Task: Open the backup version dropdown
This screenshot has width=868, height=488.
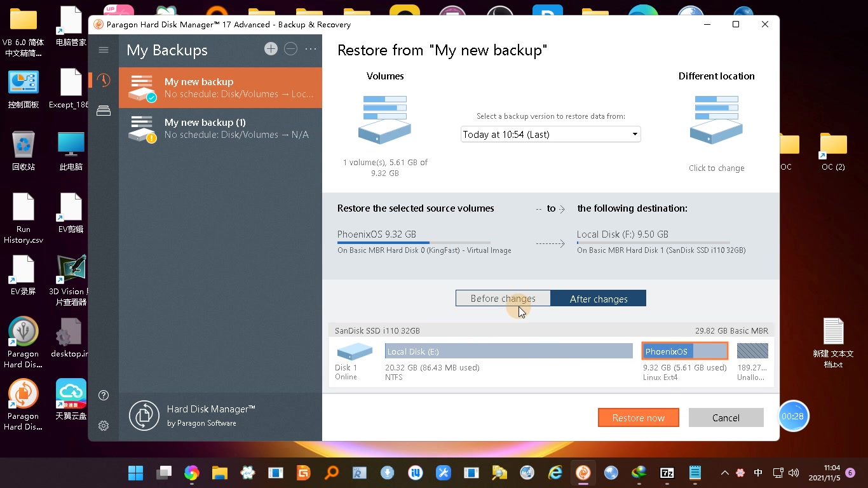Action: pos(550,134)
